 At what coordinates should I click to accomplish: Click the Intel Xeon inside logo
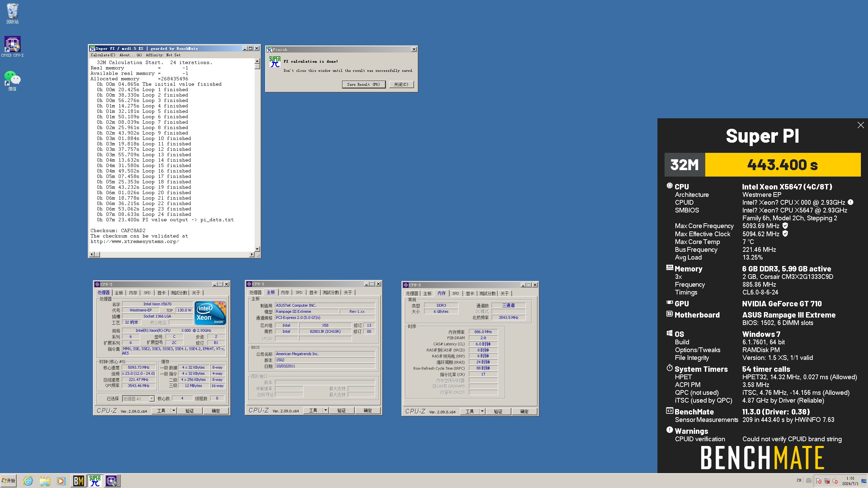210,313
